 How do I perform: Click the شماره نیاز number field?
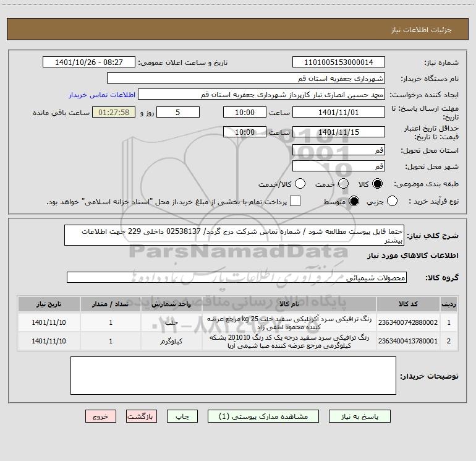(339, 62)
